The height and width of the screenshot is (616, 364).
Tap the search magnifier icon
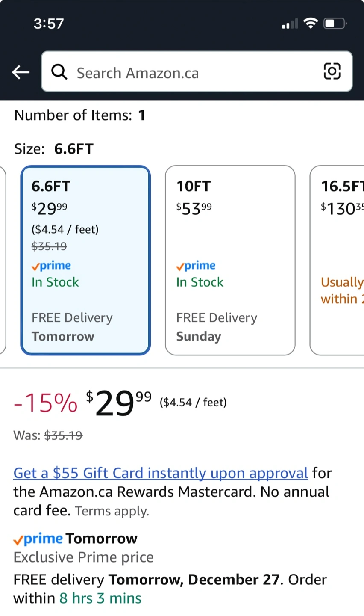(59, 72)
